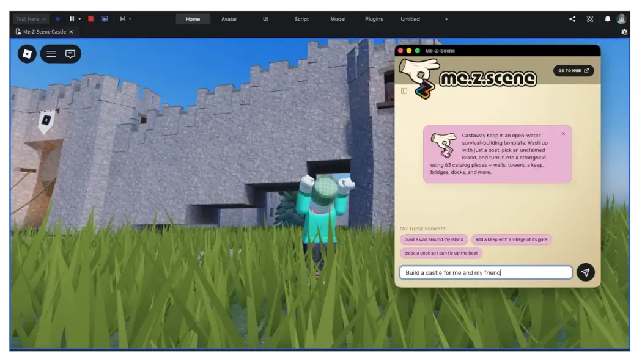Switch to the Model ribbon tab
The image size is (642, 364).
pyautogui.click(x=338, y=19)
